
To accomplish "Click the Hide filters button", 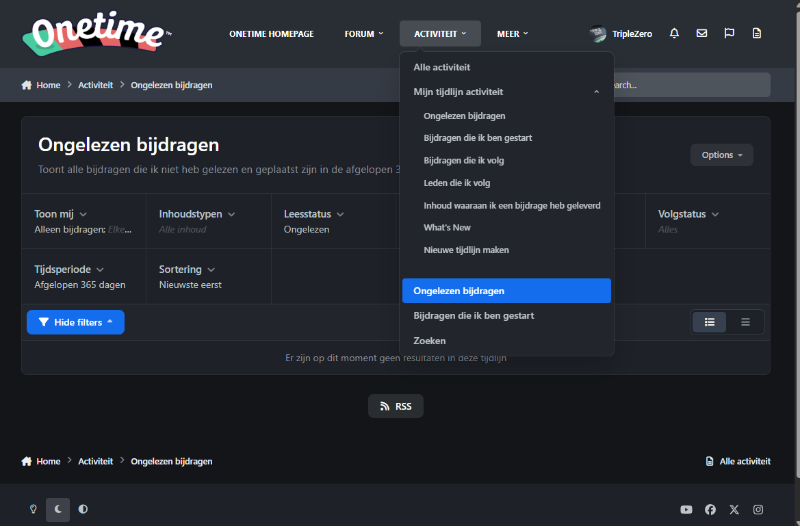I will tap(76, 322).
